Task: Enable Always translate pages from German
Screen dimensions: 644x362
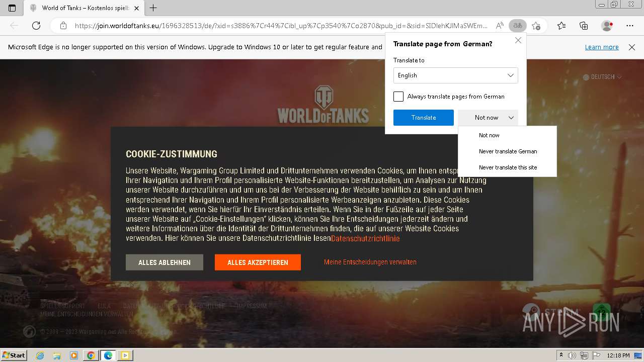Action: pos(398,97)
